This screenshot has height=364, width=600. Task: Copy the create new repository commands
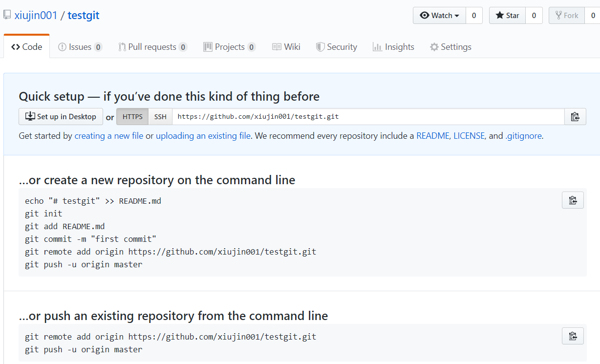[573, 200]
